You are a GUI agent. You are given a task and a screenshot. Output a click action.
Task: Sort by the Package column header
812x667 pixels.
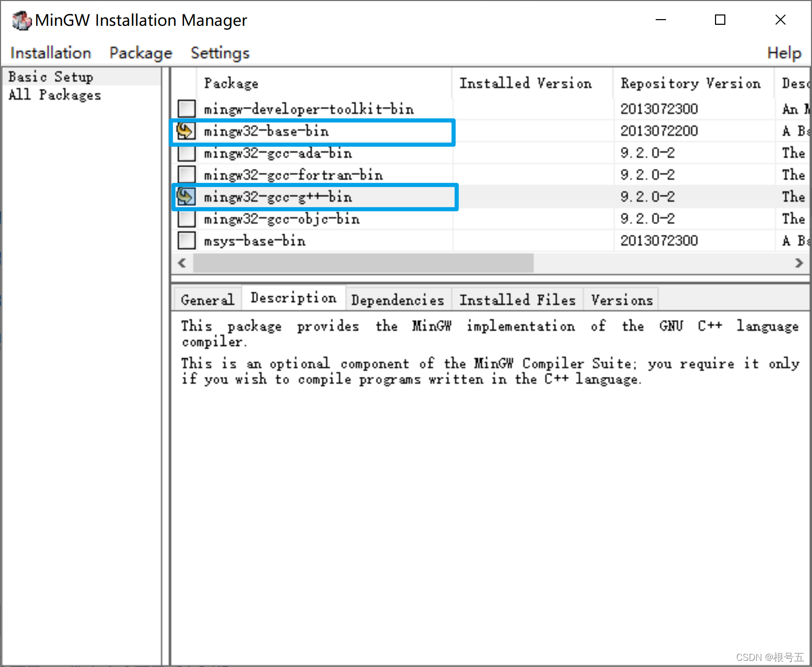tap(324, 83)
